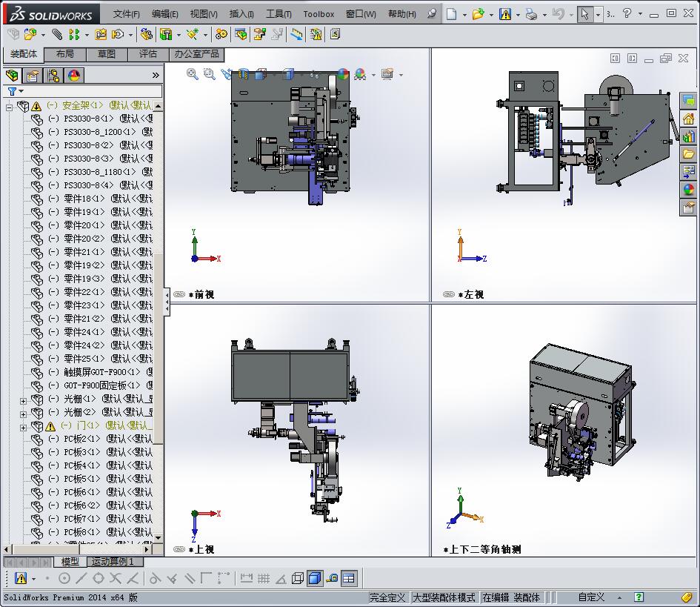
Task: Open dropdown arrow beside Help icon
Action: [x=640, y=14]
